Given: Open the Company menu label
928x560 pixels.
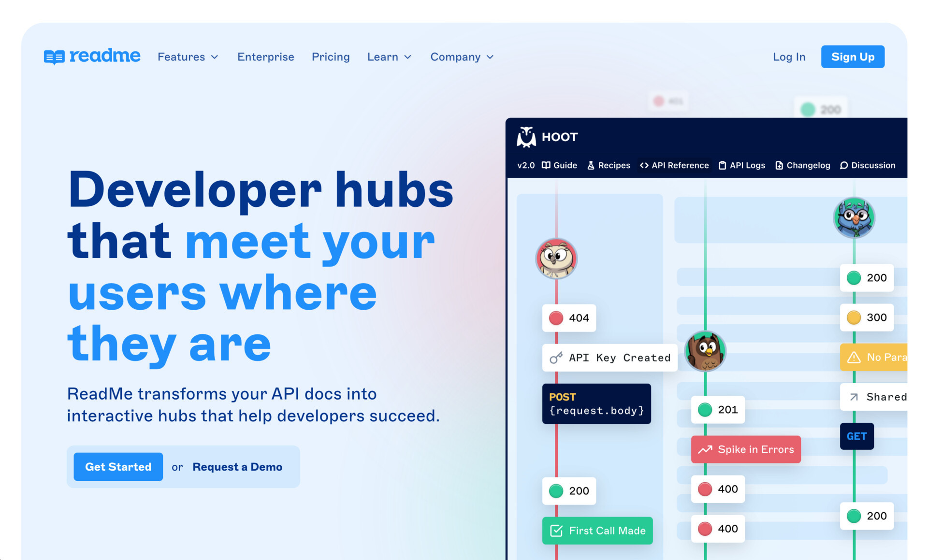Looking at the screenshot, I should [x=455, y=57].
